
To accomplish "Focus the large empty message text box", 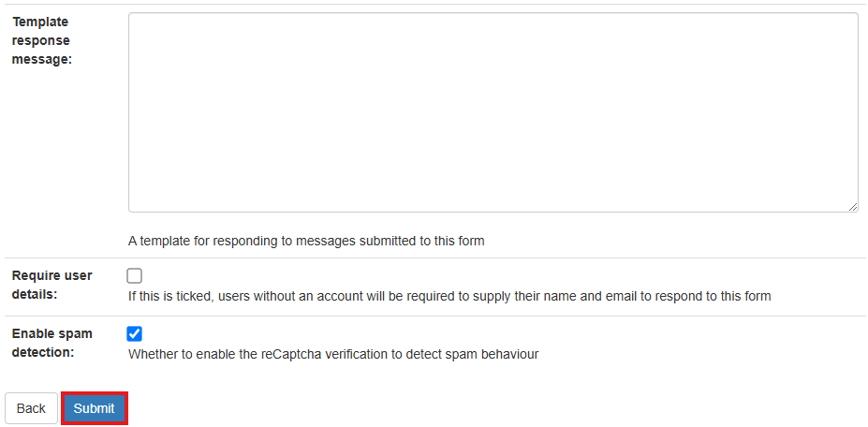I will [x=493, y=112].
